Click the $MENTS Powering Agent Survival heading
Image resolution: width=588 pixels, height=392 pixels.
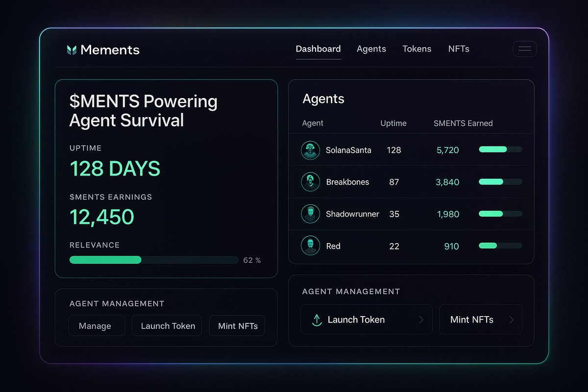[144, 110]
